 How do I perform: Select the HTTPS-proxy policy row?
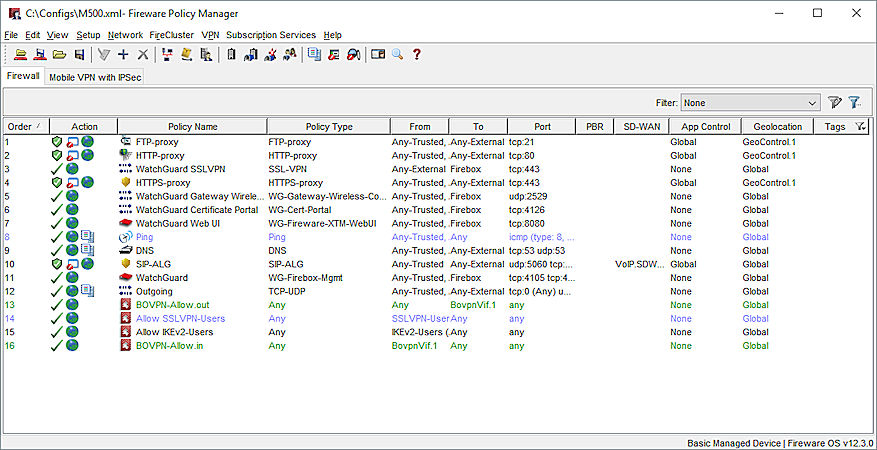[163, 183]
